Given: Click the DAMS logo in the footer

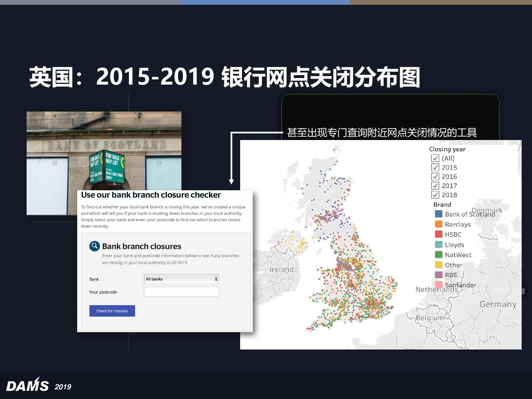Looking at the screenshot, I should pyautogui.click(x=27, y=385).
